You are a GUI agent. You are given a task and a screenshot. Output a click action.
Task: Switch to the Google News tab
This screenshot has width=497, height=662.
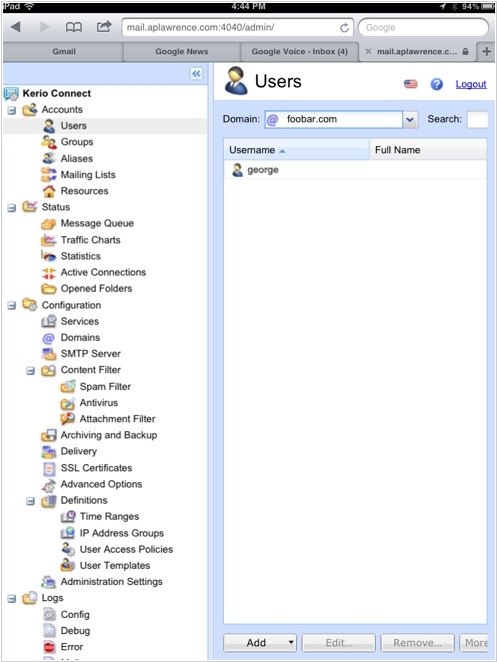pos(182,52)
